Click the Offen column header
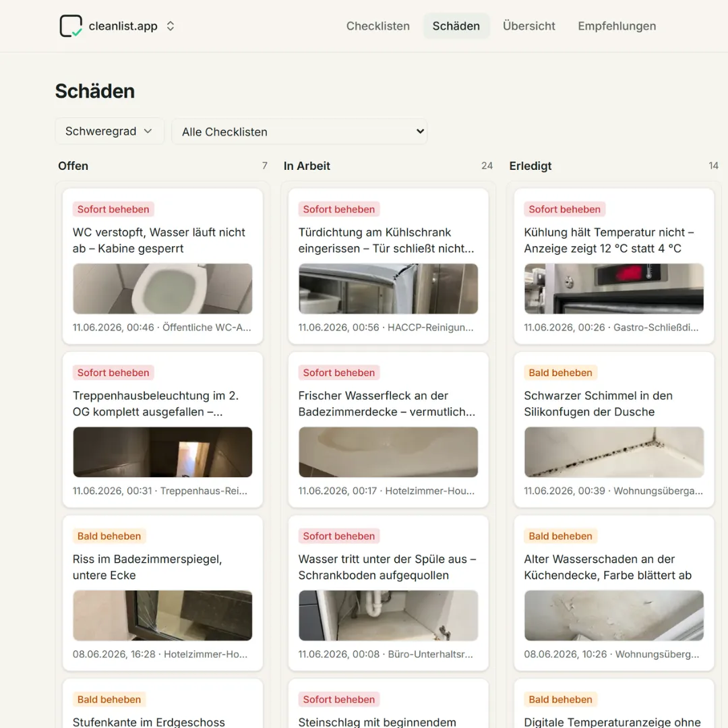Screen dimensions: 728x728 [73, 166]
